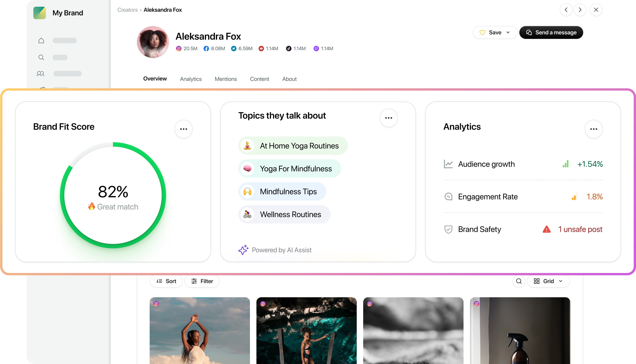Toggle Sort for the content list
Screen dimensions: 636x364
[x=166, y=281]
